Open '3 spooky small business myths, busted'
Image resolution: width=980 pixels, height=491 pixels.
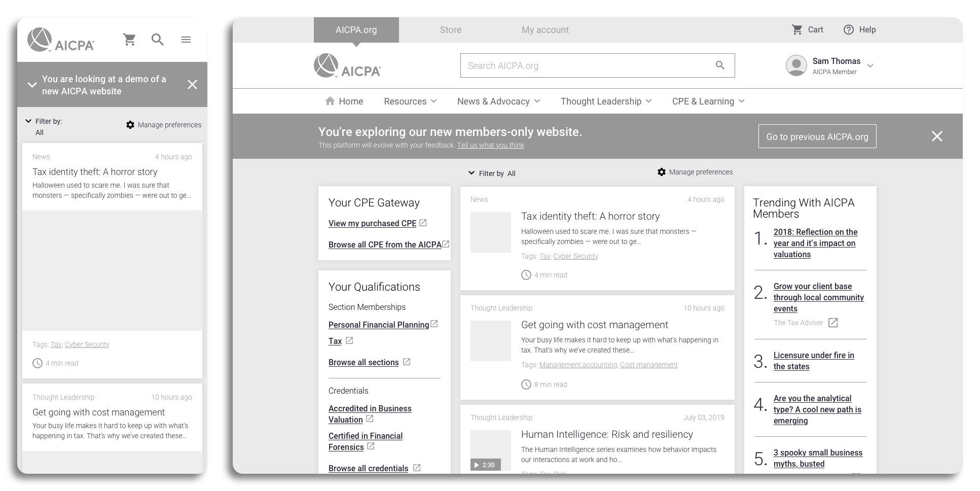tap(818, 458)
